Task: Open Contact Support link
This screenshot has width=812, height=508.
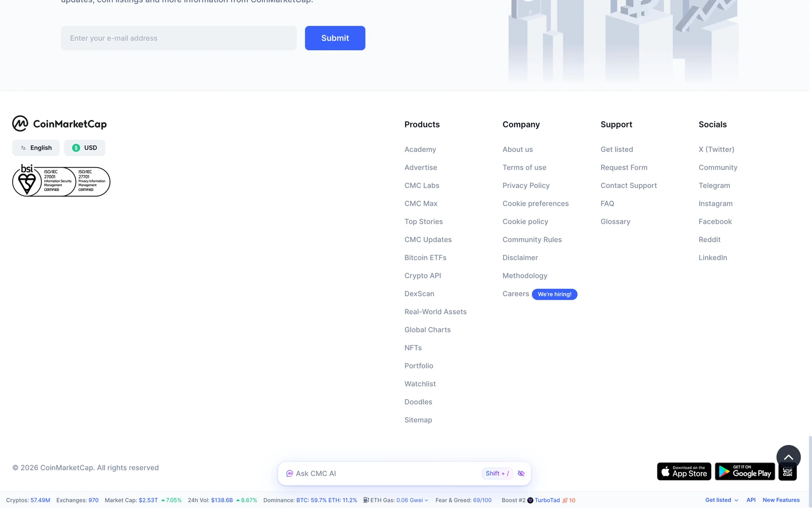Action: click(x=628, y=185)
